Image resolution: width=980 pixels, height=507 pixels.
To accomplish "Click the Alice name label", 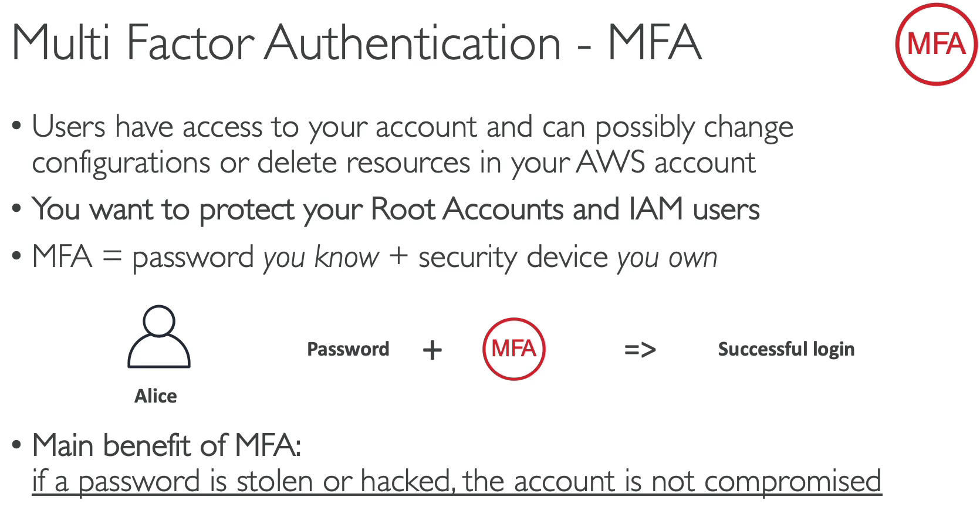I will coord(156,396).
